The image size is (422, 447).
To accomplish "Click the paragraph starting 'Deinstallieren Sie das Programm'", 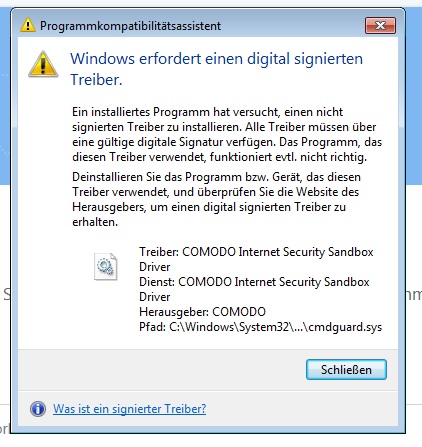I will coord(216,199).
